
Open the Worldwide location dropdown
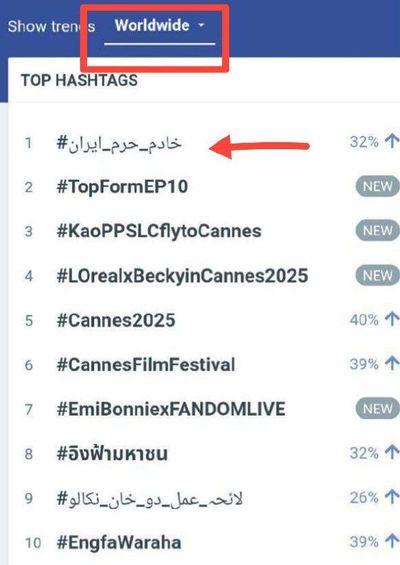(160, 26)
